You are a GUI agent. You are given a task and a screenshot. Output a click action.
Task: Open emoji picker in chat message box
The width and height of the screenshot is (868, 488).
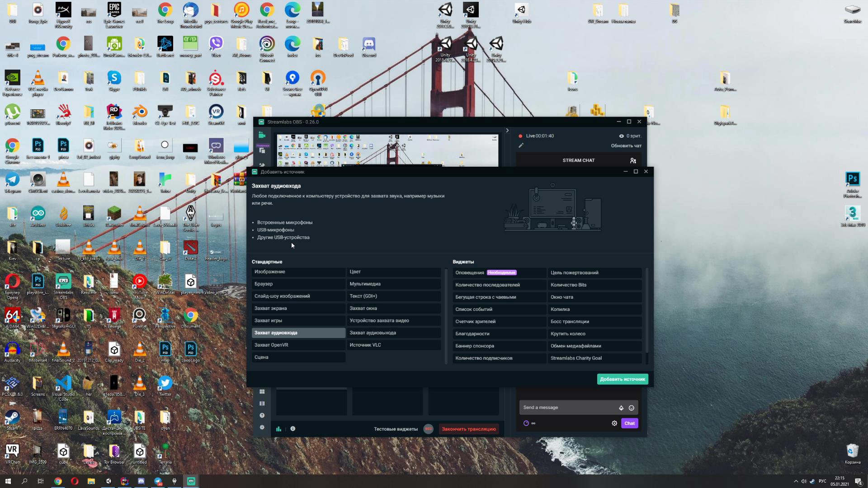tap(632, 408)
